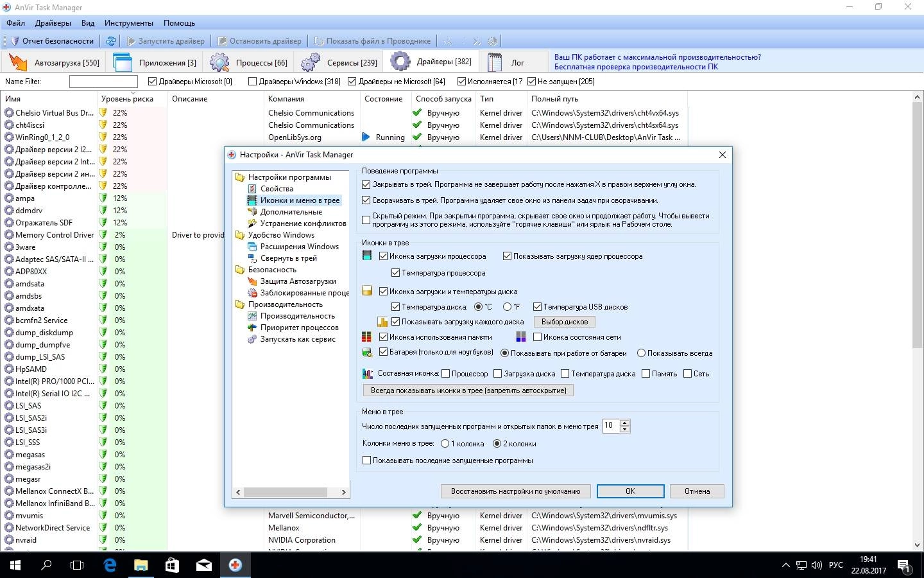The height and width of the screenshot is (578, 924).
Task: Open the Windows Start menu
Action: pos(15,565)
